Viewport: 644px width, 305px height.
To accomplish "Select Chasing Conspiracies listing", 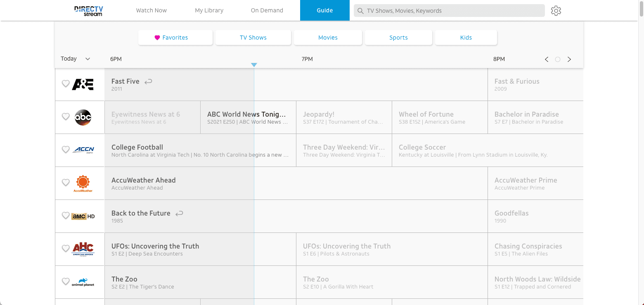I will 535,249.
